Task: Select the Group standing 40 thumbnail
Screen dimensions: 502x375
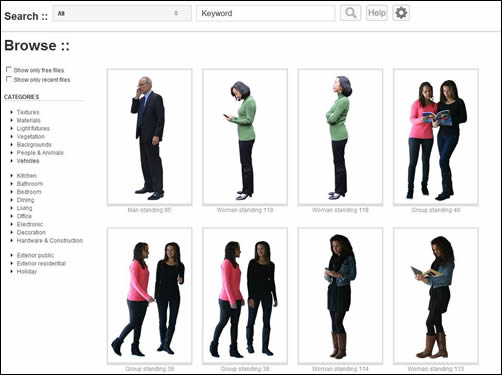Action: (x=436, y=137)
